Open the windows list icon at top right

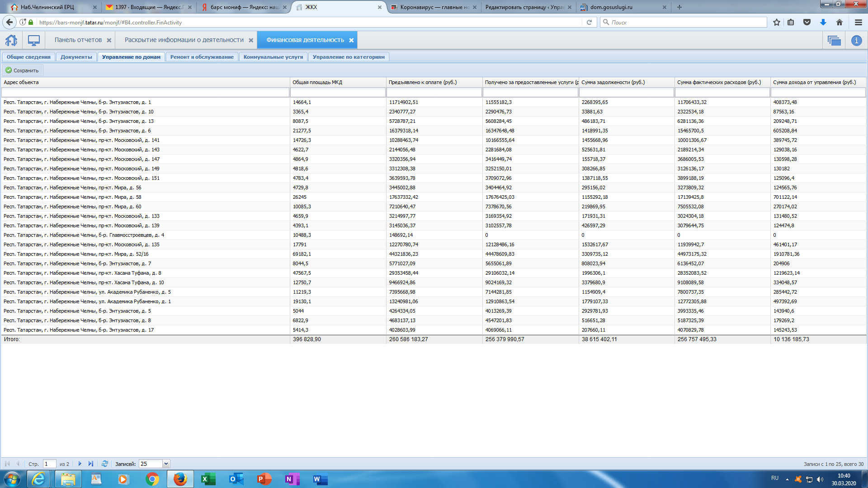[x=834, y=40]
